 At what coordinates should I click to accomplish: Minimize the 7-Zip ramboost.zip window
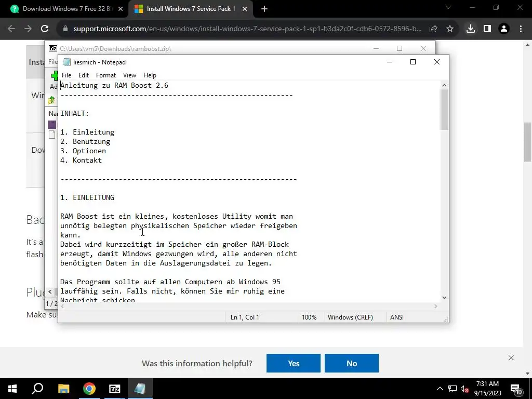376,48
